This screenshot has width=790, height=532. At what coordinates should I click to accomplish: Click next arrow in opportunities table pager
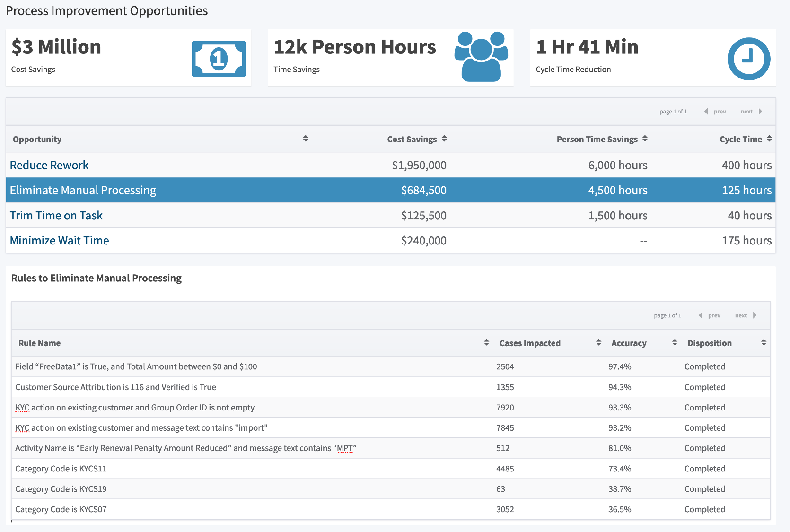tap(760, 112)
